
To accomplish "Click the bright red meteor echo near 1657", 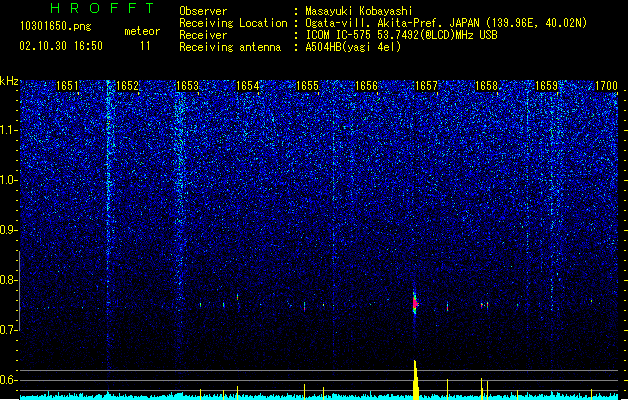I will click(415, 304).
